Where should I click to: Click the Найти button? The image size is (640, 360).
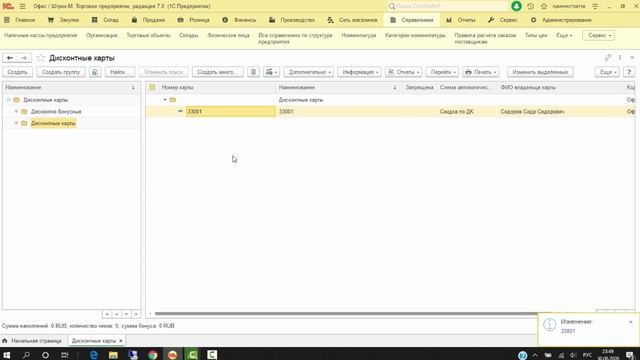120,72
